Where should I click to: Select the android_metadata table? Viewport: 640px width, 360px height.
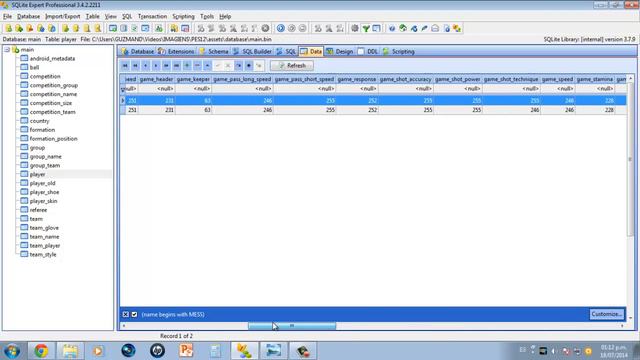(x=52, y=58)
